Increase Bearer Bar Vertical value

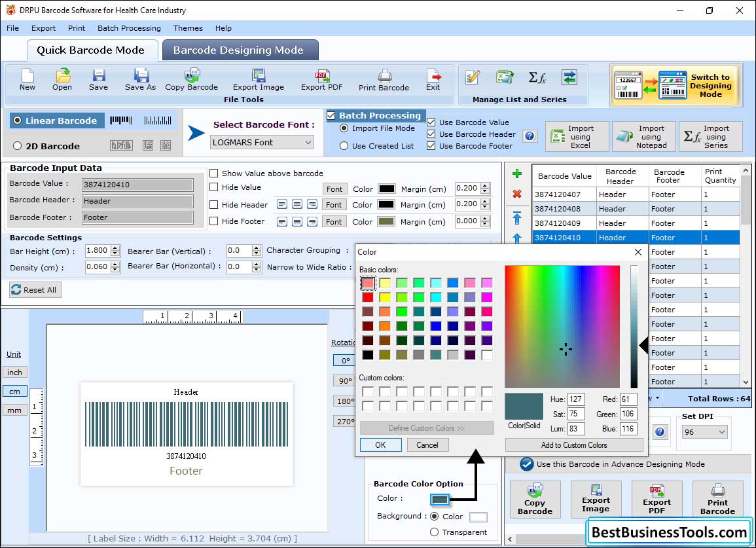click(257, 248)
